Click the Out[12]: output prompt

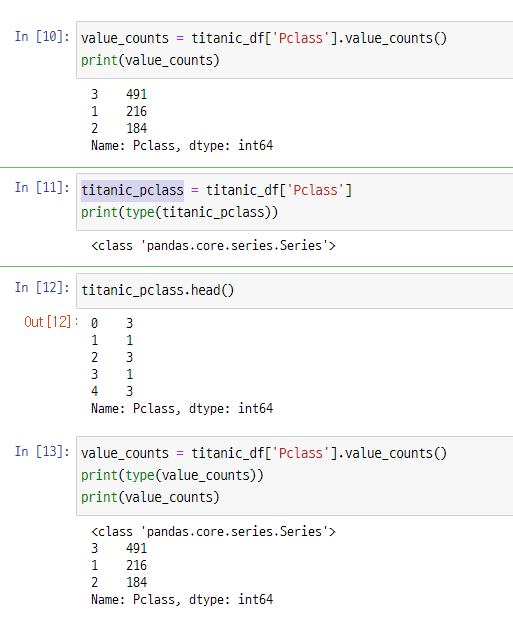[x=51, y=322]
